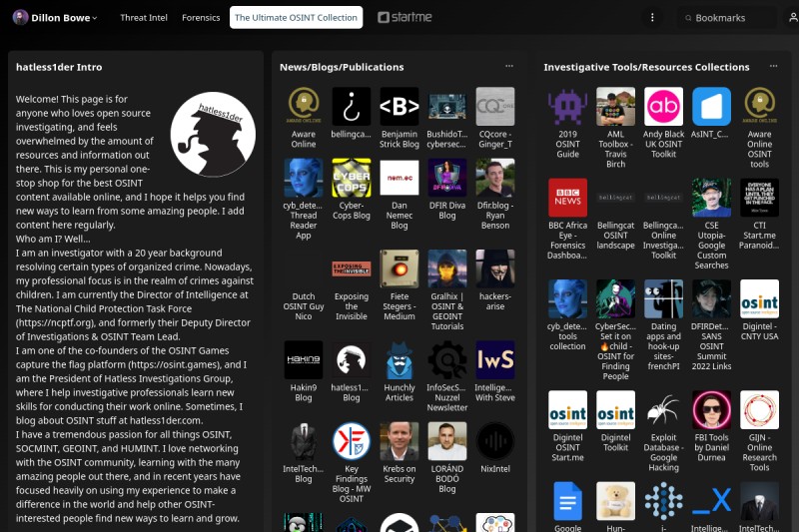
Task: Click the user profile icon at top right
Action: click(793, 17)
